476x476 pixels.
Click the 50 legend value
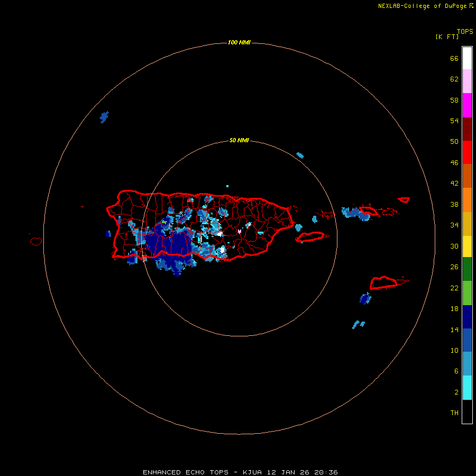coord(454,142)
